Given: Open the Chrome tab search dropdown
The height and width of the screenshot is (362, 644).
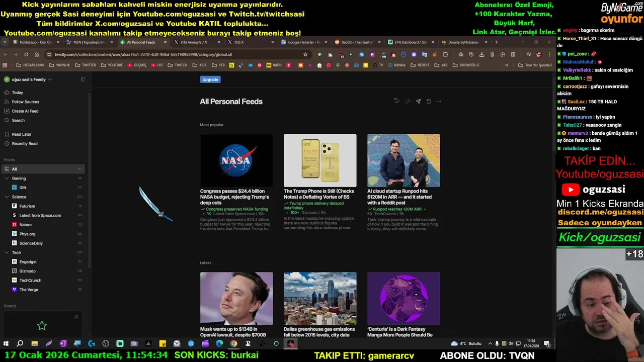Looking at the screenshot, I should pos(5,42).
